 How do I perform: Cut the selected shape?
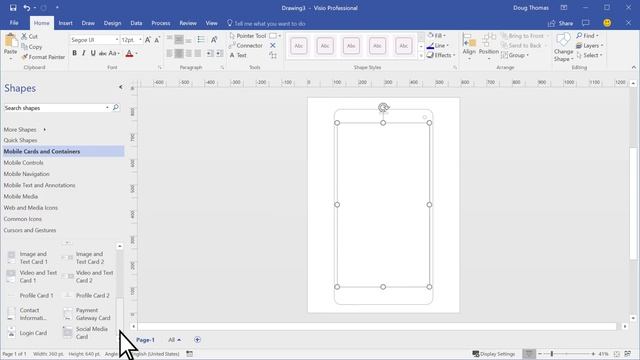pyautogui.click(x=29, y=36)
